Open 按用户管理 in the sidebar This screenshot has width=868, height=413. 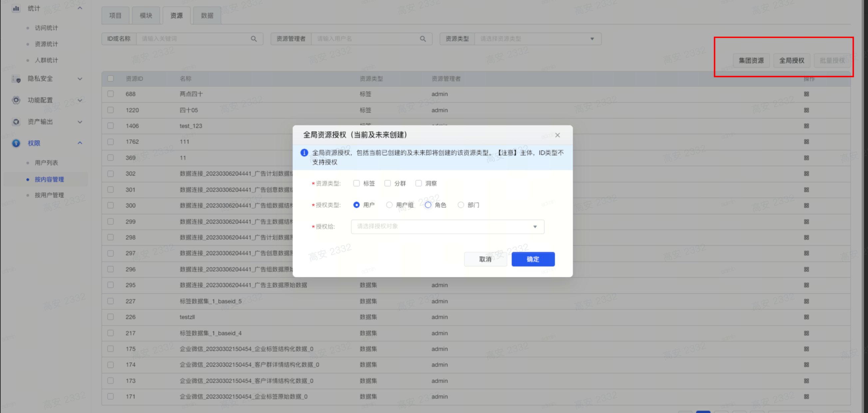click(x=49, y=196)
